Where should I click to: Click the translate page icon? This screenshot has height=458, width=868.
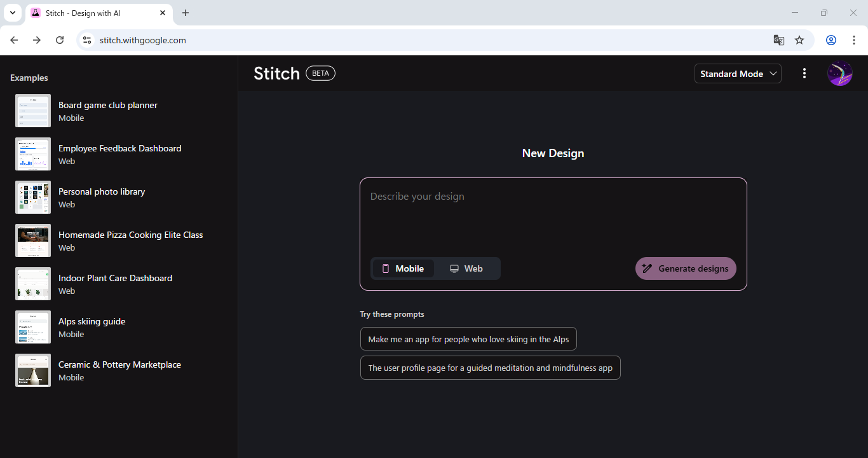click(778, 40)
